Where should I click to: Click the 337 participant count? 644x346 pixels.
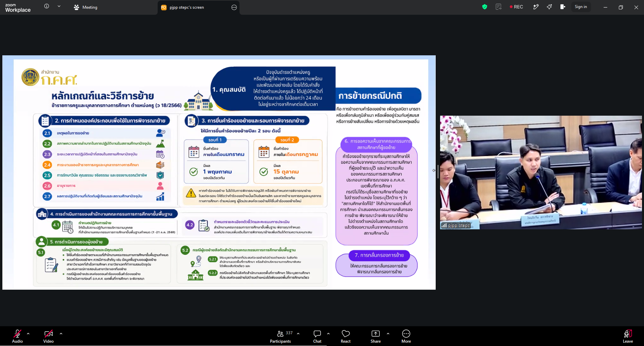click(x=289, y=333)
